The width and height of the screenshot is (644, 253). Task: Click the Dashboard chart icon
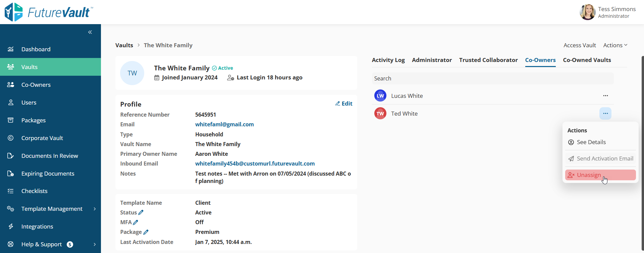tap(11, 49)
